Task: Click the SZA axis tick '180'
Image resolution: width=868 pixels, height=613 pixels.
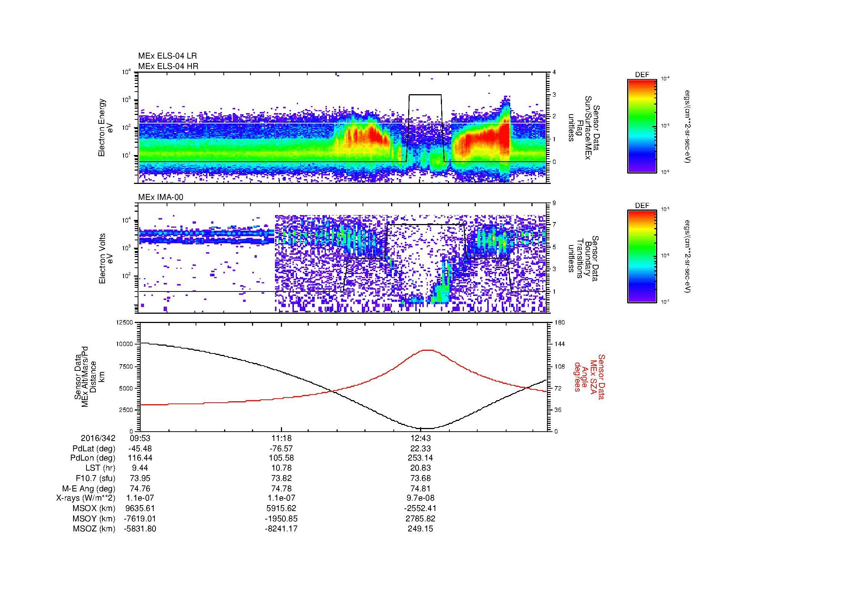Action: (560, 322)
